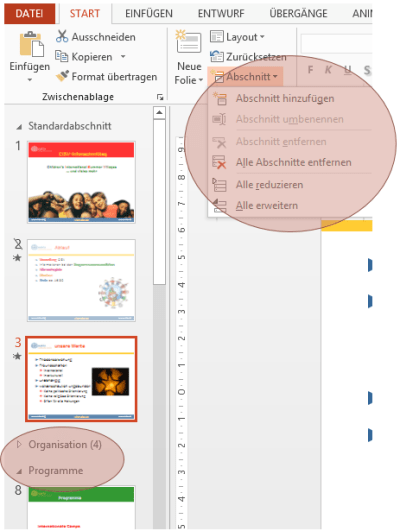The height and width of the screenshot is (531, 400).
Task: Collapse the Programme section
Action: 19,471
